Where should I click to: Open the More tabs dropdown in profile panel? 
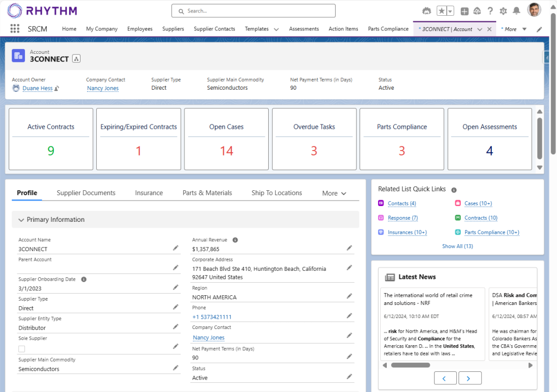tap(334, 193)
